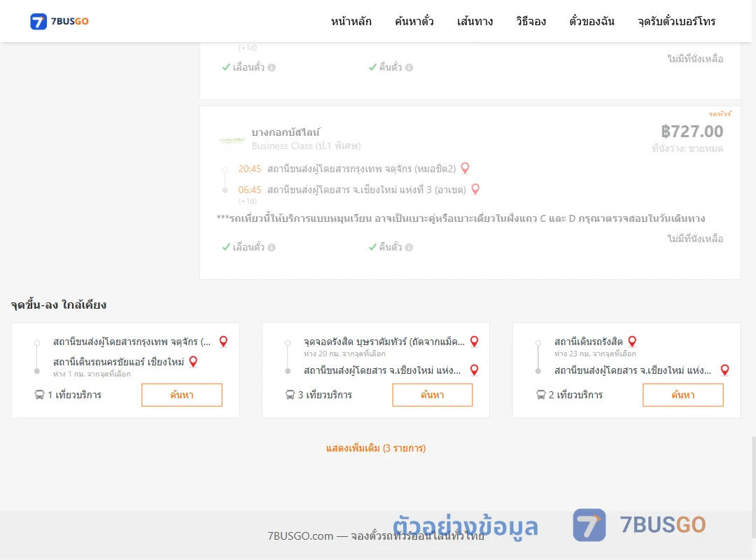Viewport: 756px width, 560px height.
Task: Click info icon next to เลื่อนตั๋ว in top card
Action: click(272, 67)
